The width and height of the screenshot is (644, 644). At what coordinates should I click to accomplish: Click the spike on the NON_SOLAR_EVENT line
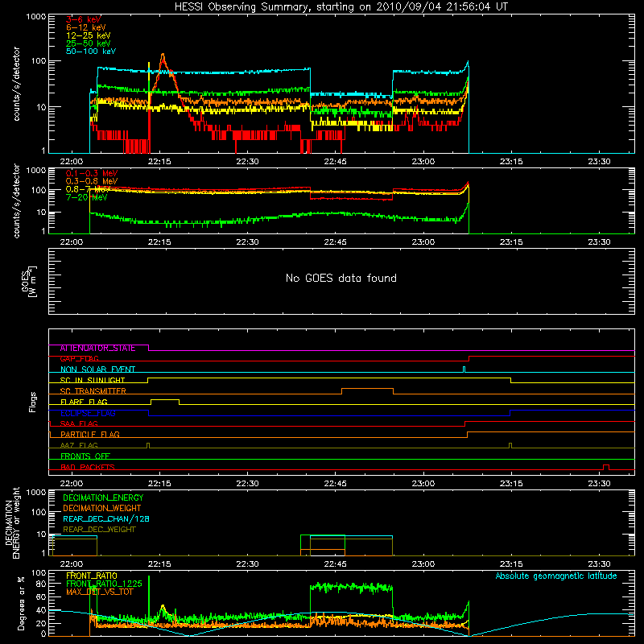coord(464,369)
